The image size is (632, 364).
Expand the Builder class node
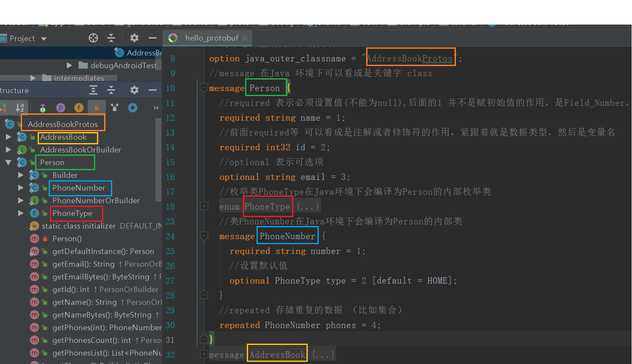tap(21, 175)
